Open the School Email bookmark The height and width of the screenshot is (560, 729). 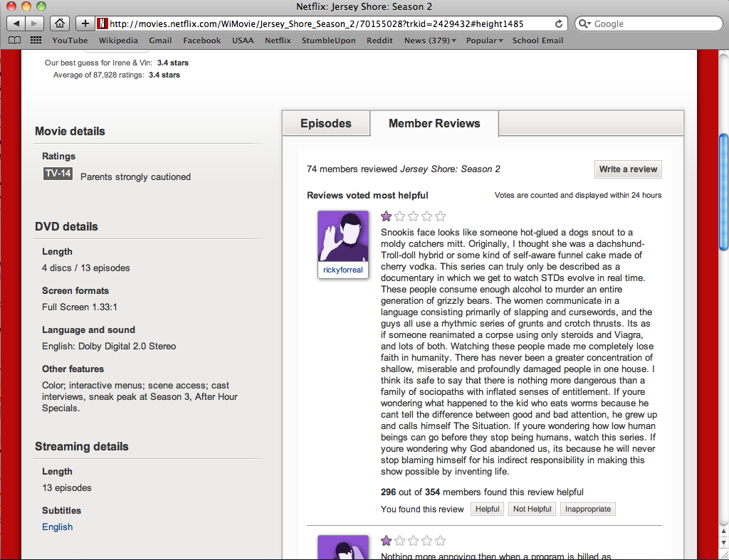coord(537,41)
